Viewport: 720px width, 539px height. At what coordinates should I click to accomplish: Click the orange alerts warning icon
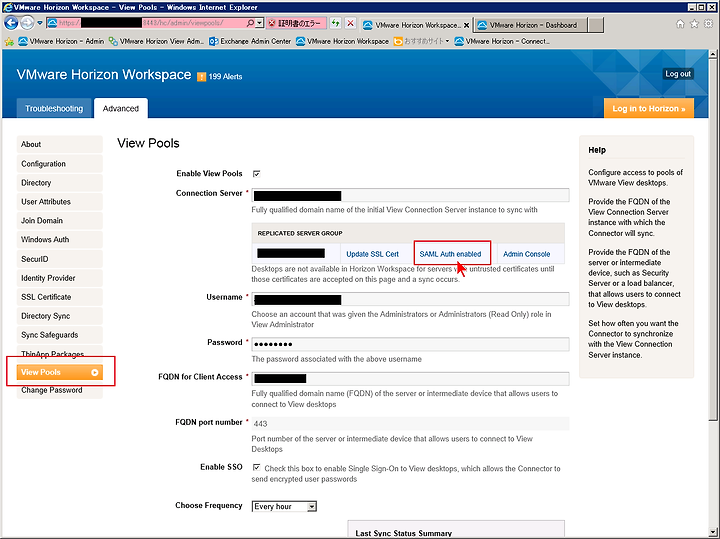[201, 77]
